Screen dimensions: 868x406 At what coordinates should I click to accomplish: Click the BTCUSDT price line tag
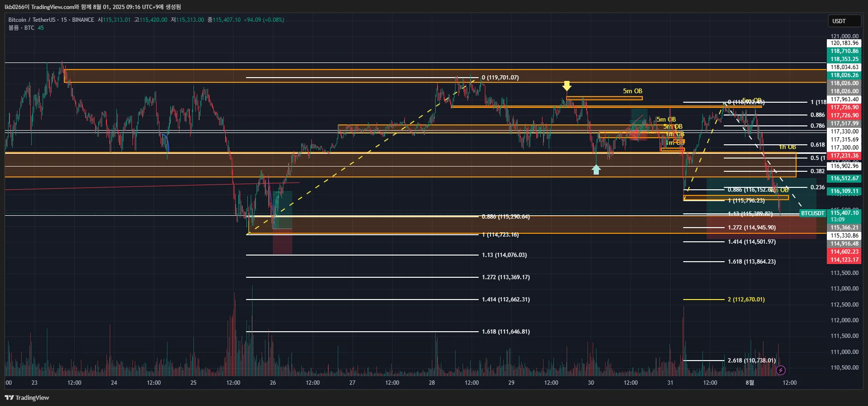click(813, 213)
